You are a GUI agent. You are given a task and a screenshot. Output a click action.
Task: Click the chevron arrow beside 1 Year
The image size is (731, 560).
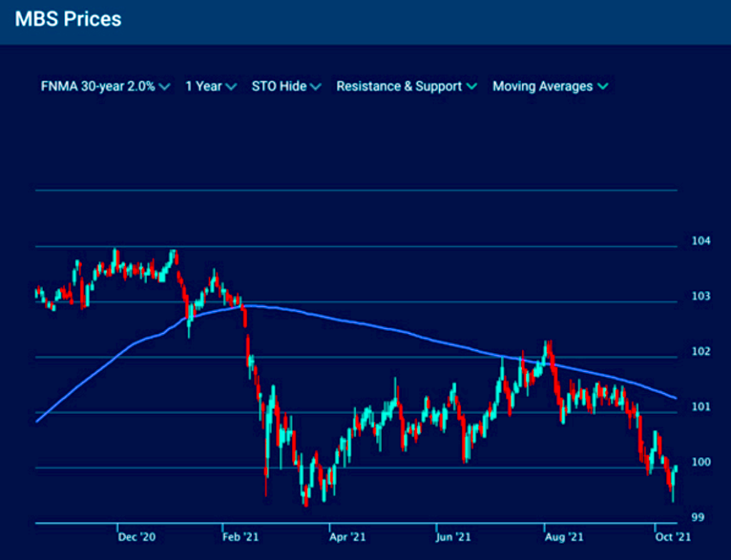[231, 87]
